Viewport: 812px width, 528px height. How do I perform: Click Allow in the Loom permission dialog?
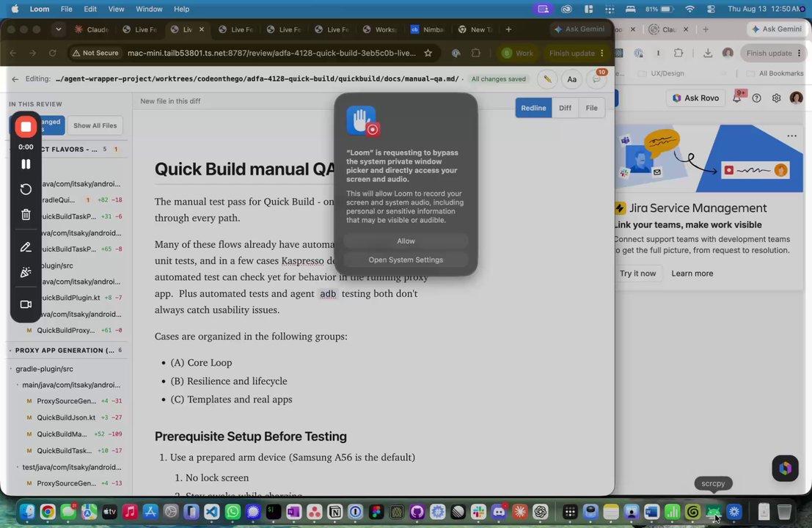(x=406, y=241)
